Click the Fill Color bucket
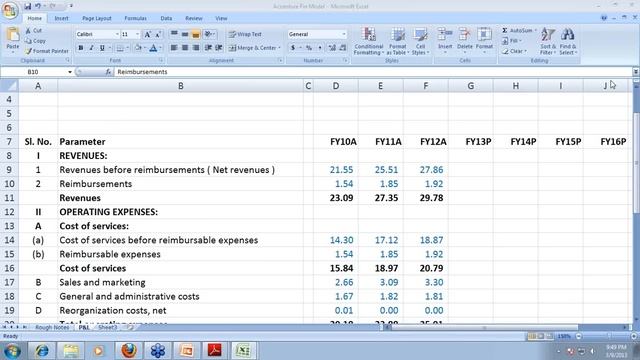This screenshot has height=360, width=640. click(138, 48)
